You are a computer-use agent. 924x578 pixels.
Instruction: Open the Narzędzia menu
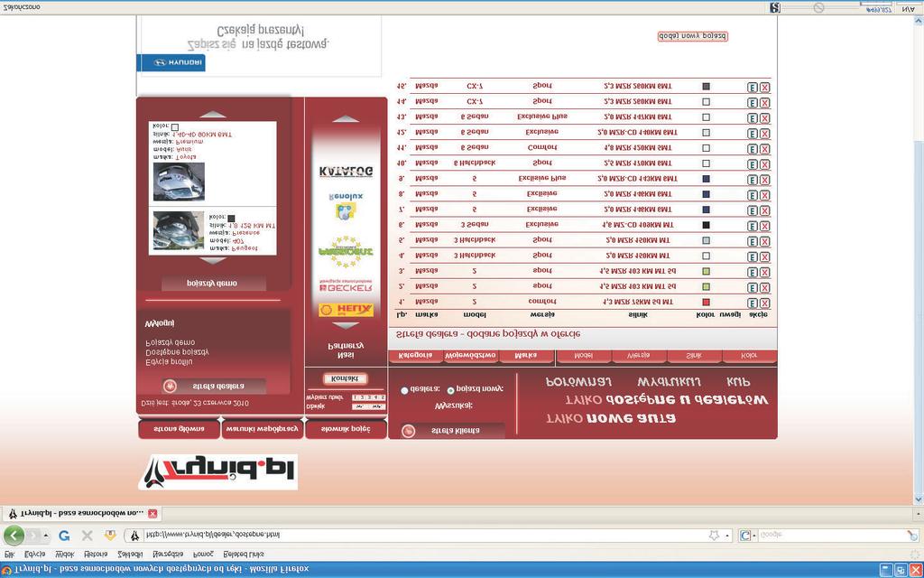tap(168, 555)
